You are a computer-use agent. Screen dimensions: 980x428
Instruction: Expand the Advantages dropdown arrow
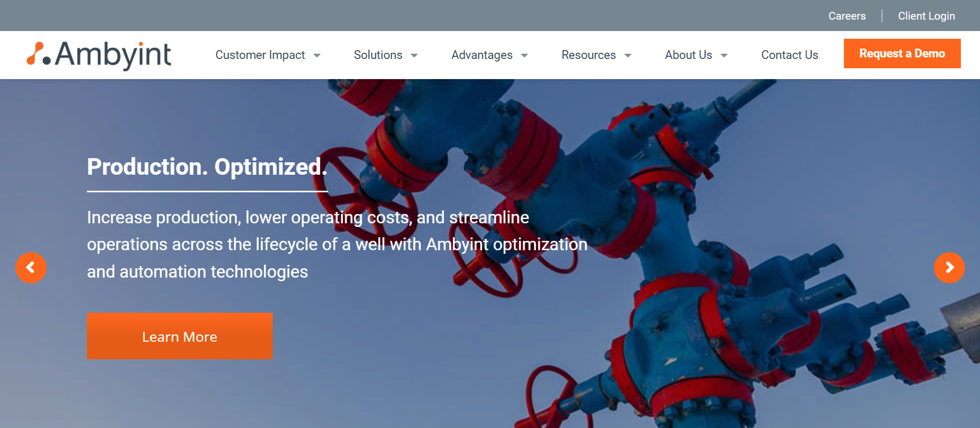524,55
